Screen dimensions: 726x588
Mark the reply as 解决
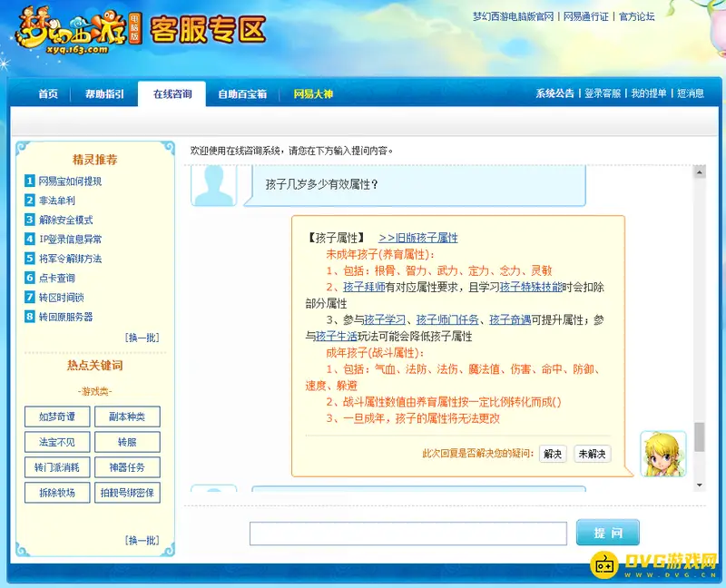[x=553, y=454]
